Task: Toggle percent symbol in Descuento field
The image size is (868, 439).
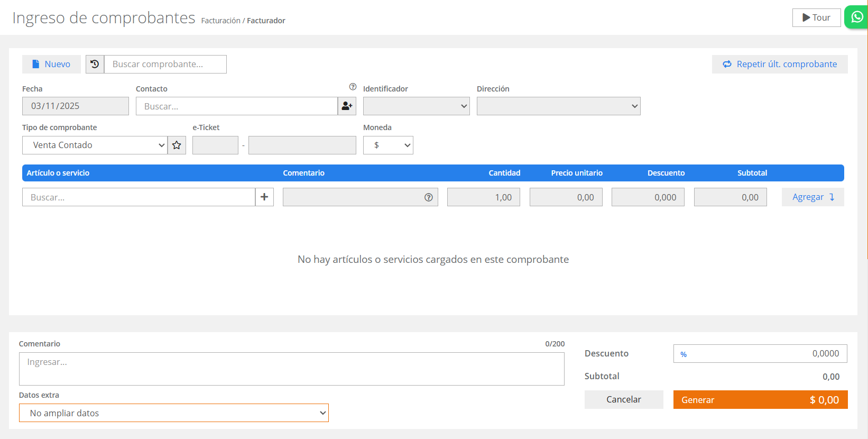Action: [684, 354]
